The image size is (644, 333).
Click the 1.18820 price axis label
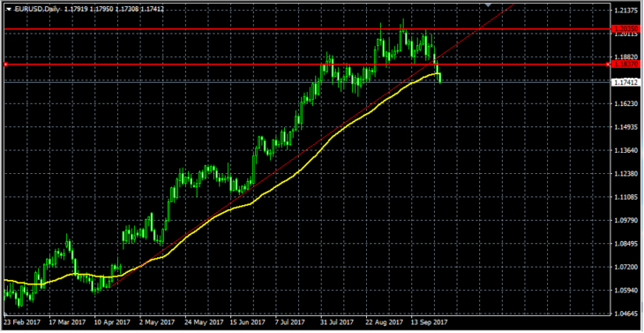tap(625, 57)
